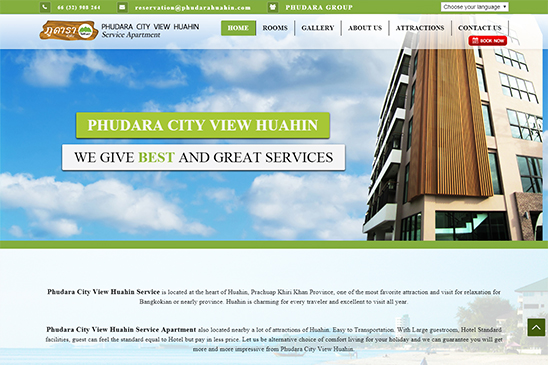The width and height of the screenshot is (548, 365).
Task: Click the Phudara Group building icon
Action: (x=273, y=7)
